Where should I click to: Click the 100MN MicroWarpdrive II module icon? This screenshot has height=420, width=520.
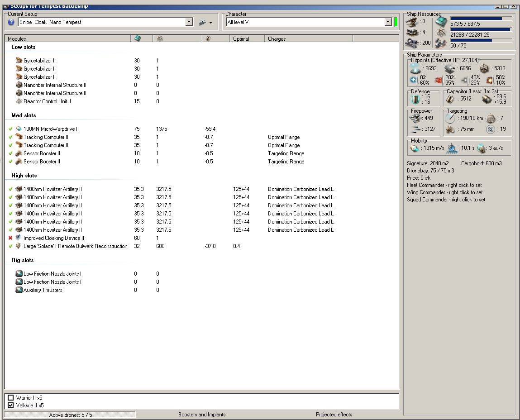tap(19, 129)
